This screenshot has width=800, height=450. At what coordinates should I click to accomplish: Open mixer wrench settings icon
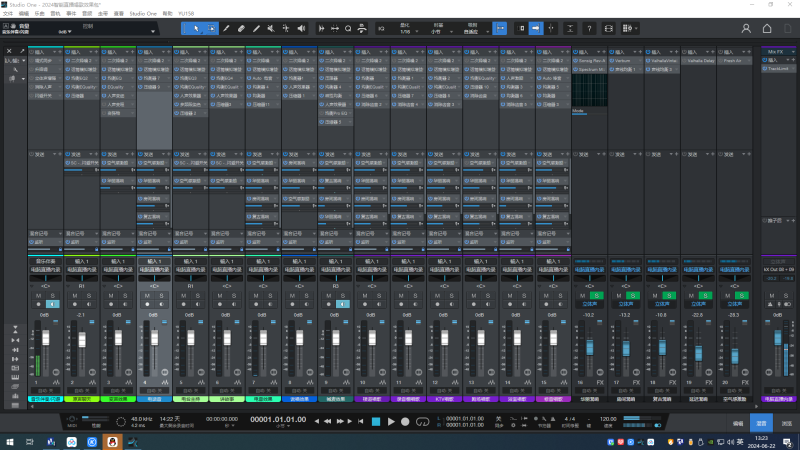pos(15,70)
